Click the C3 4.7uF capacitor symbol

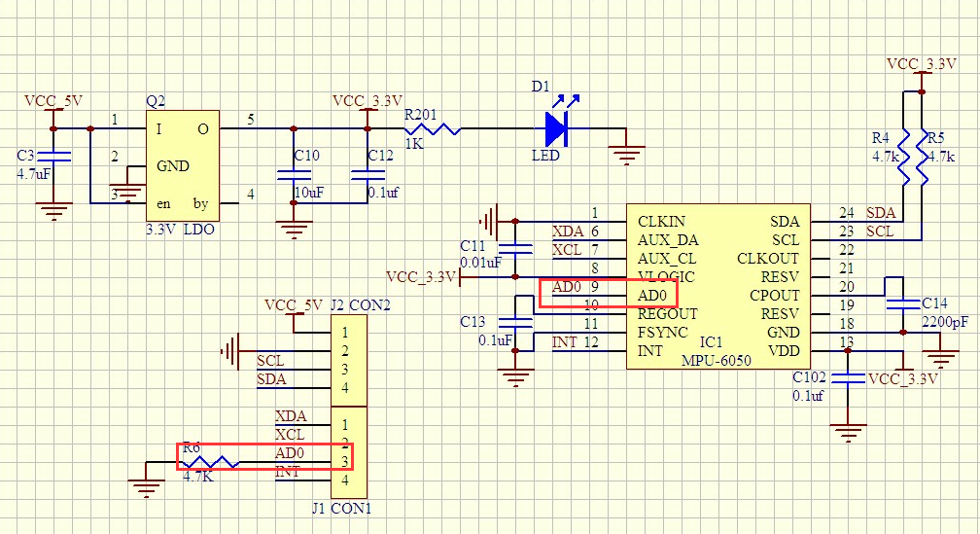click(53, 157)
